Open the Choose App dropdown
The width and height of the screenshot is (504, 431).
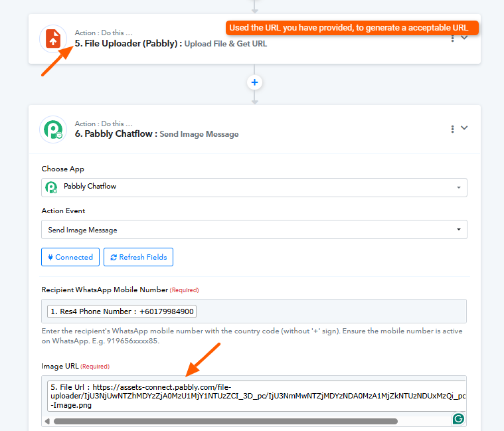tap(254, 187)
